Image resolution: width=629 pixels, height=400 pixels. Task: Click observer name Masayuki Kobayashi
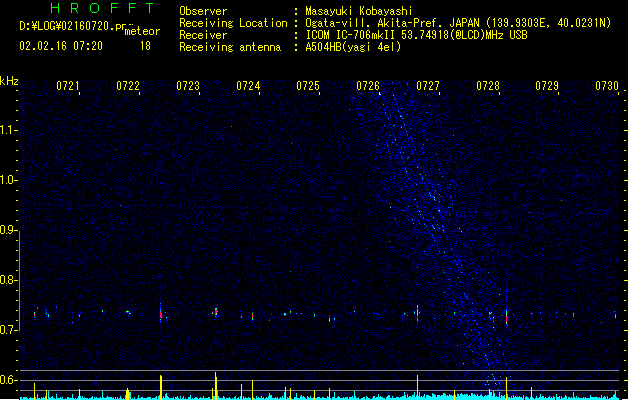359,11
